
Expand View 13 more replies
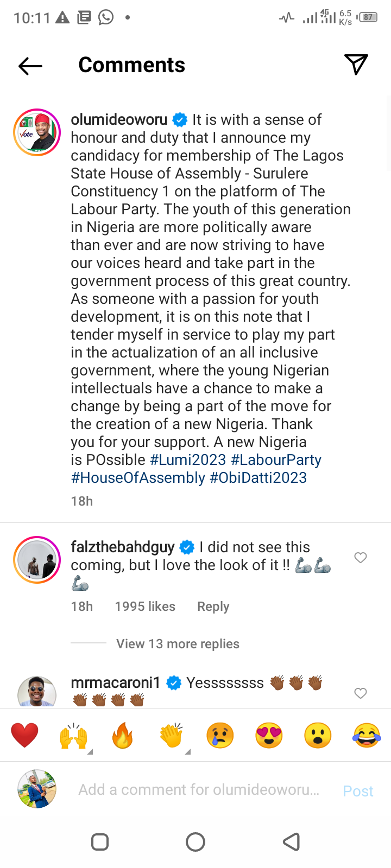tap(178, 644)
